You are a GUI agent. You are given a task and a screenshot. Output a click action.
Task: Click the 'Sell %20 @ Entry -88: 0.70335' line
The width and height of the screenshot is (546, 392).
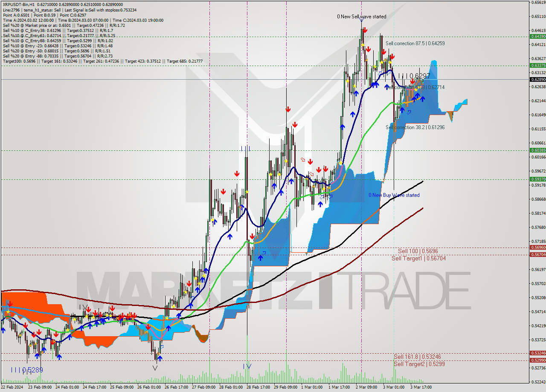point(58,56)
